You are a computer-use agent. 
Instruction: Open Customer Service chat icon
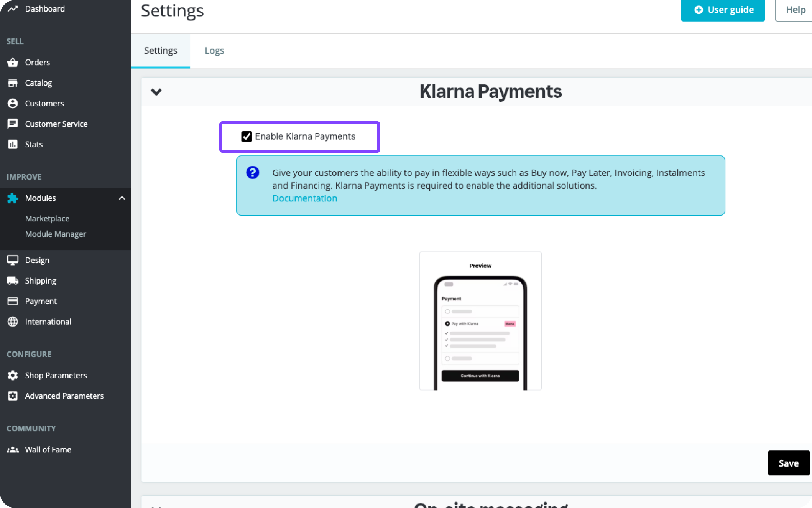pyautogui.click(x=13, y=124)
